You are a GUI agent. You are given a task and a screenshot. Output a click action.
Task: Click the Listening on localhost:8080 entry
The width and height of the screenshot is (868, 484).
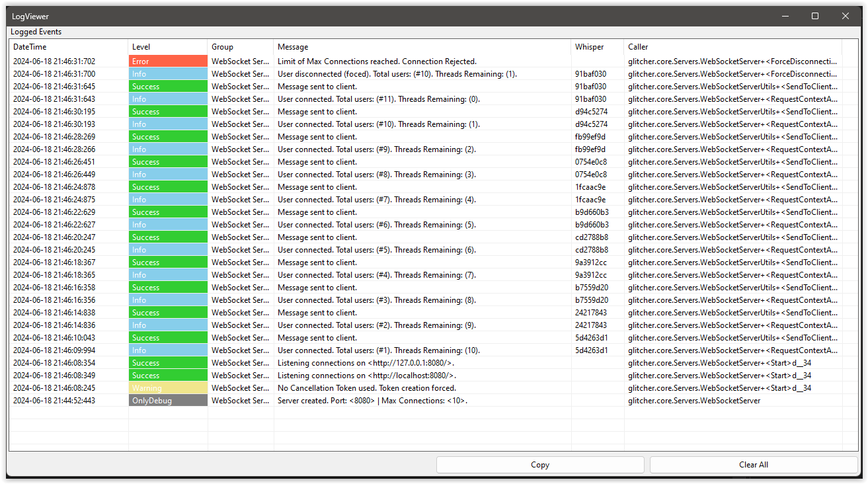click(366, 376)
